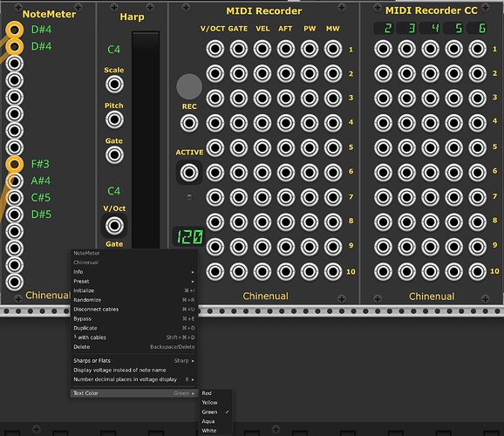The width and height of the screenshot is (504, 436).
Task: Click MIDI Recorder CC display showing 5
Action: (453, 28)
